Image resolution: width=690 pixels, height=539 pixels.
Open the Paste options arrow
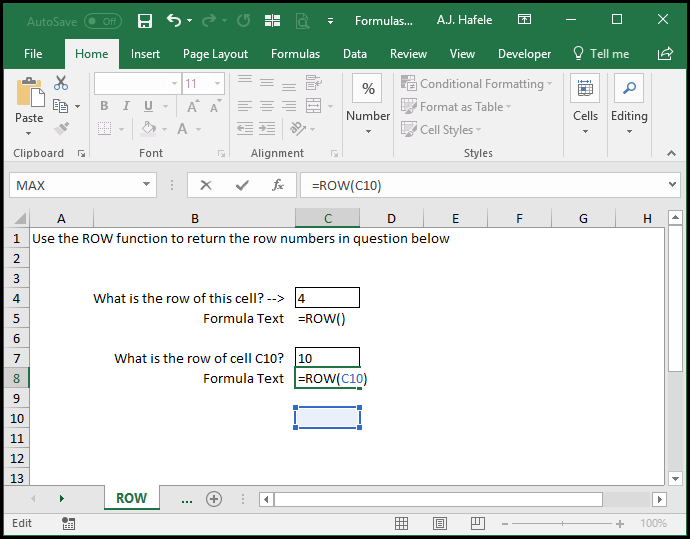pos(29,133)
